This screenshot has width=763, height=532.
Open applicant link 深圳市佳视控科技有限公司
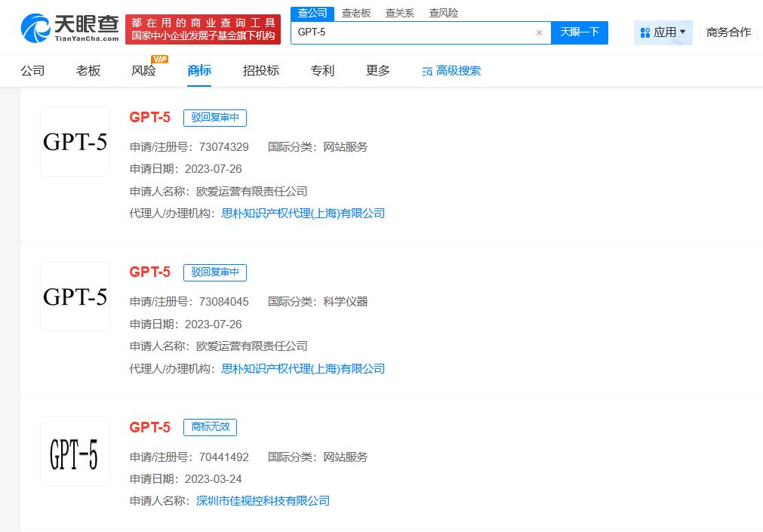pyautogui.click(x=263, y=501)
